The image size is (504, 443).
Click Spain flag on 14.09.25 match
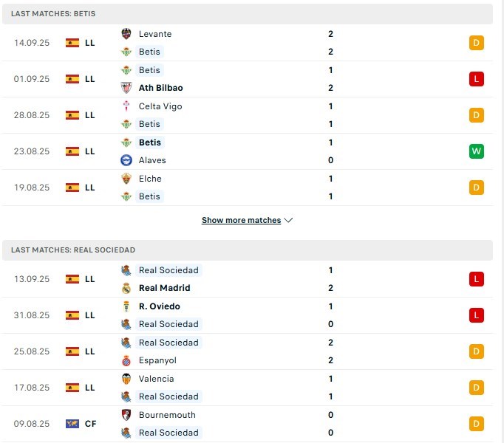(x=72, y=43)
